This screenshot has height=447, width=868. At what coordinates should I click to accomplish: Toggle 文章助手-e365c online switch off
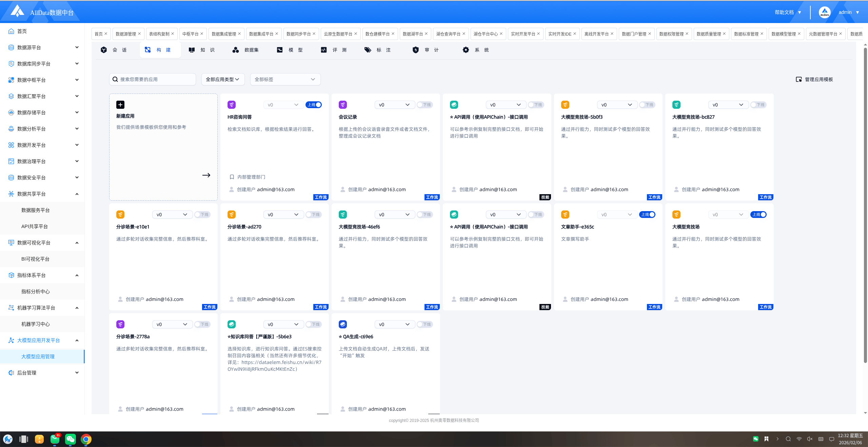pyautogui.click(x=647, y=215)
